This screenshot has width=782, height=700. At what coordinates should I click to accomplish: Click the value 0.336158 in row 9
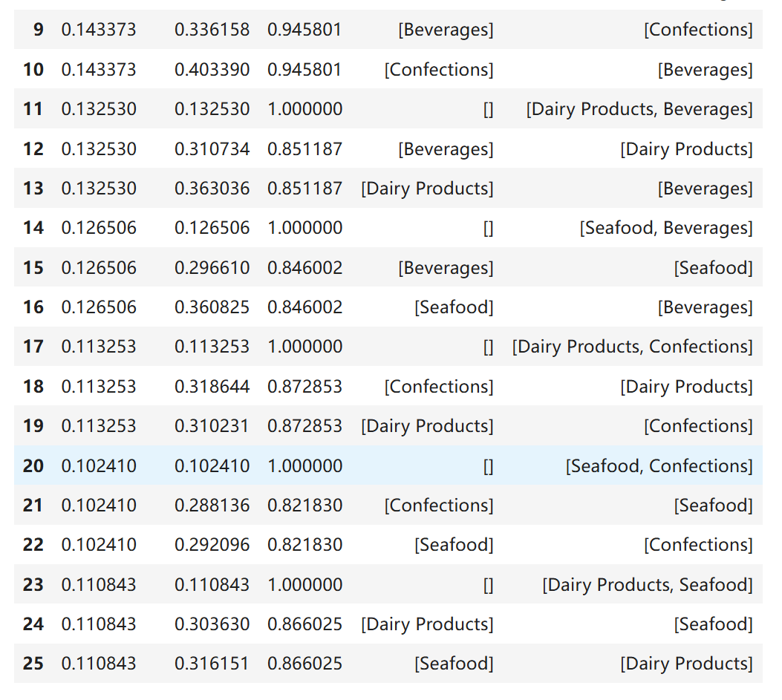(212, 30)
